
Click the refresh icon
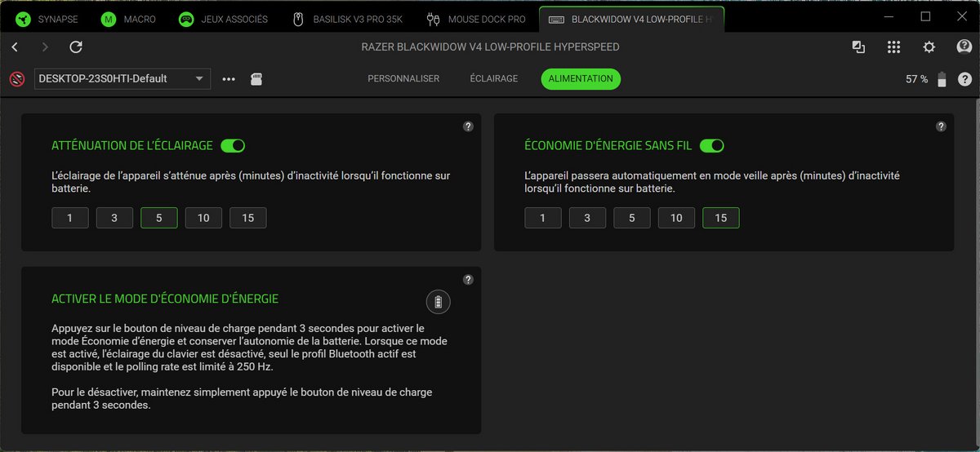pos(76,47)
